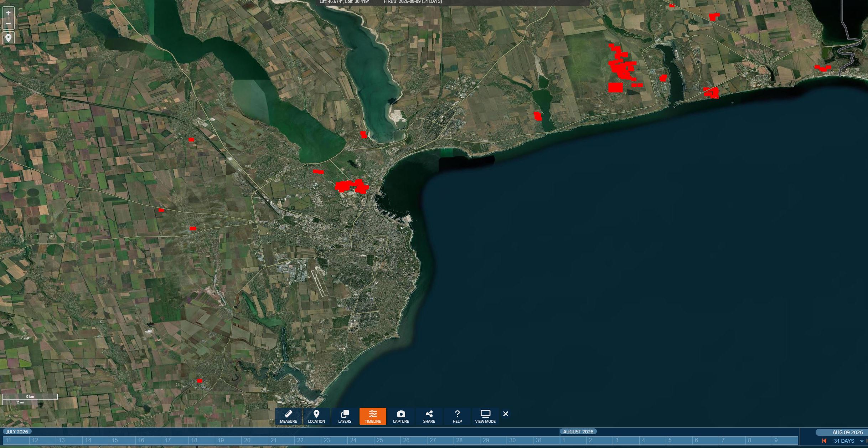Select July 20 on the timeline

tap(255, 441)
